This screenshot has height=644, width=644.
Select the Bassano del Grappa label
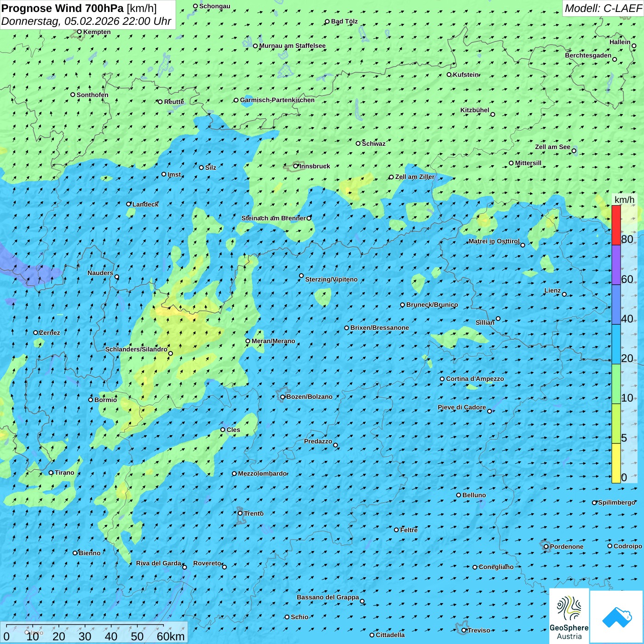328,597
